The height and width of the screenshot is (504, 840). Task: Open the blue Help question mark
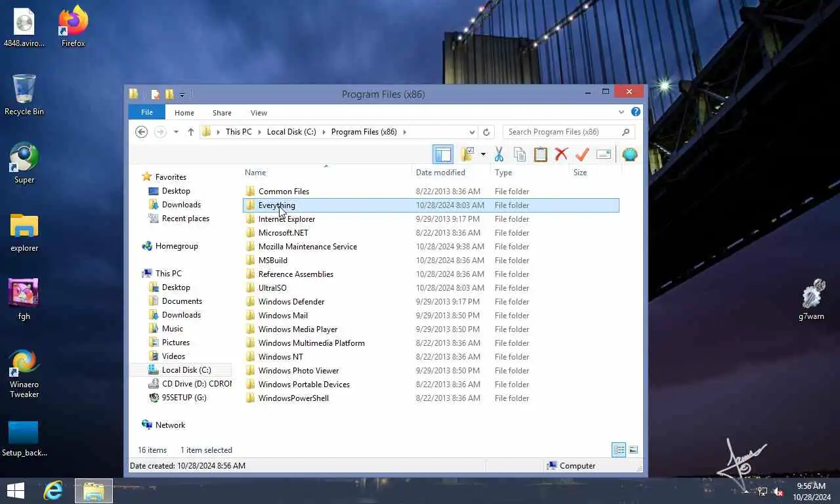point(636,112)
